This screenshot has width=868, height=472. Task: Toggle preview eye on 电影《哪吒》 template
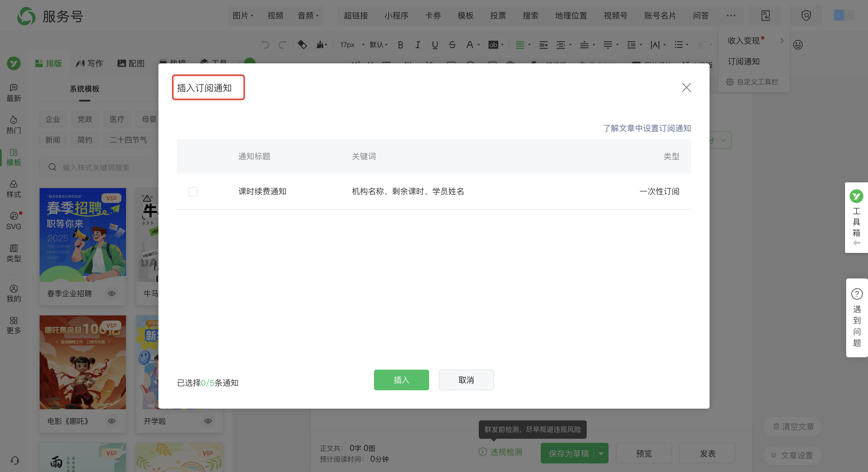click(x=112, y=421)
